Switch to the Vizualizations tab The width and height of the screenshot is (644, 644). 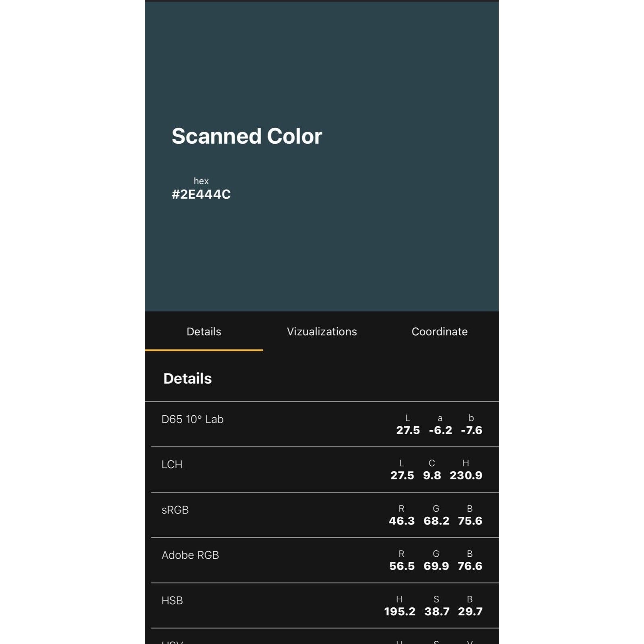tap(322, 332)
